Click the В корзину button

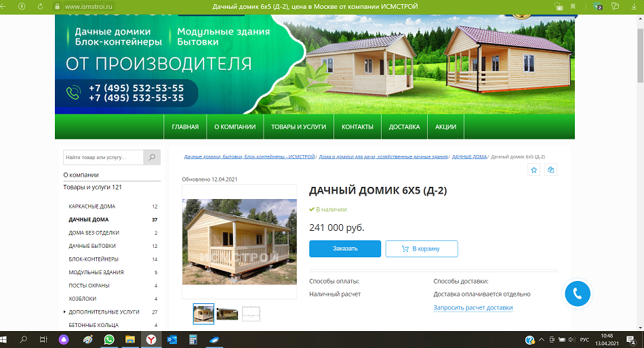pyautogui.click(x=422, y=248)
